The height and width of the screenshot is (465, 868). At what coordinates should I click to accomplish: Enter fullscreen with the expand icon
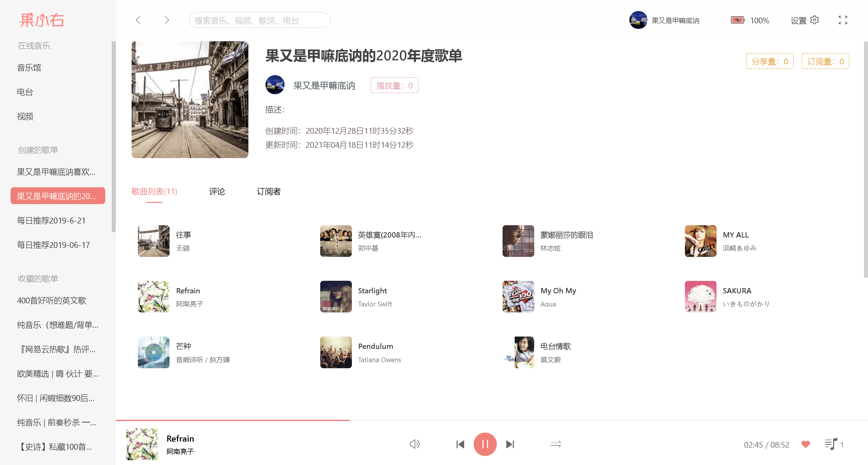point(843,20)
